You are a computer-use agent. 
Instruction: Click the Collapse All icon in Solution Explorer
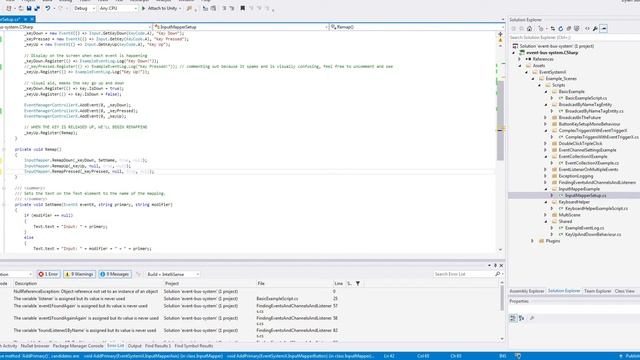pos(569,29)
